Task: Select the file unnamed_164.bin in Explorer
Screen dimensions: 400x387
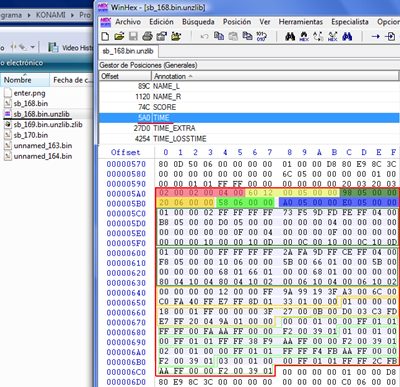Action: pos(43,156)
